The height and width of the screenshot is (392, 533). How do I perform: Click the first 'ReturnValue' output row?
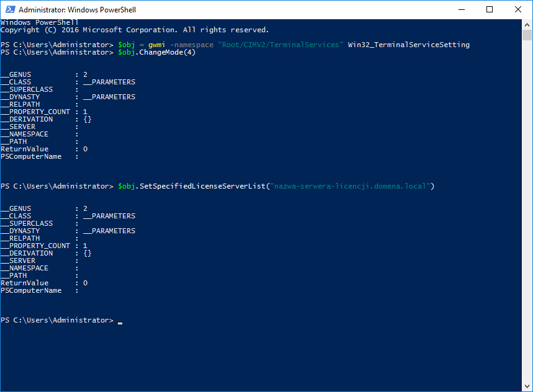[x=44, y=149]
